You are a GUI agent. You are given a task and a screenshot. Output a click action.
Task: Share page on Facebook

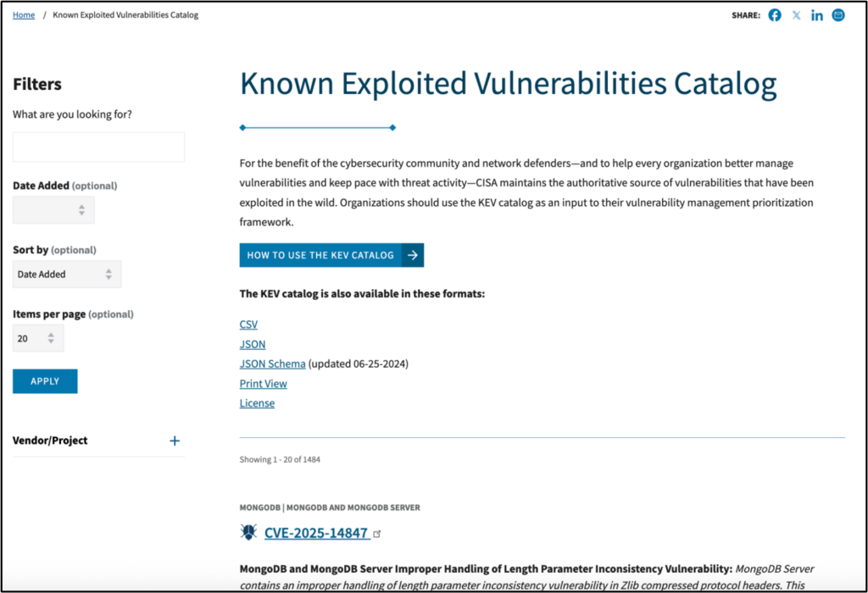(x=775, y=15)
